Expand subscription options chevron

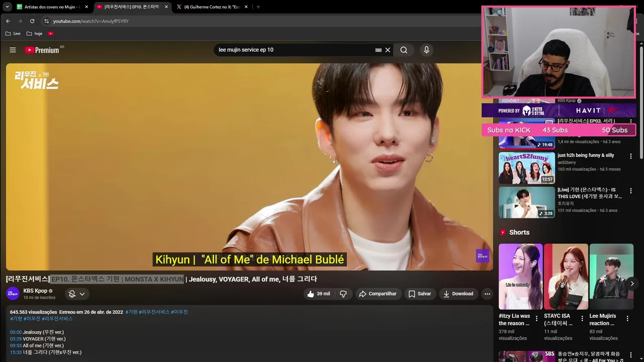coord(82,294)
